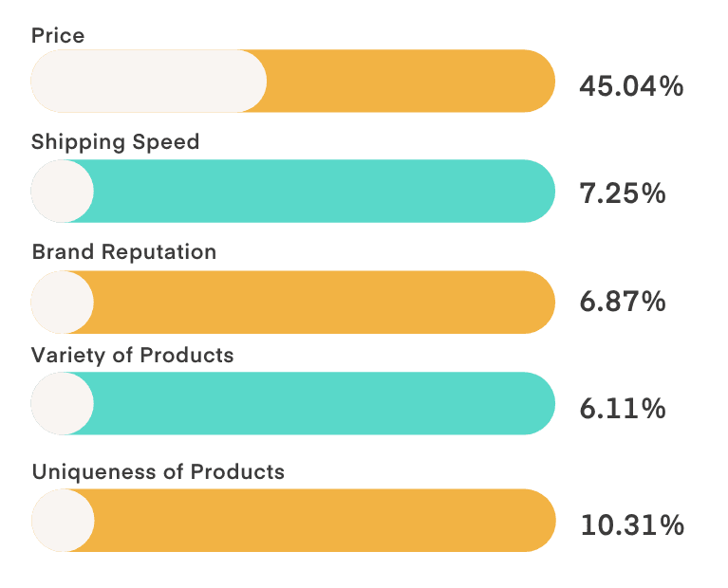Click the Brand Reputation bar's white knob

click(63, 303)
